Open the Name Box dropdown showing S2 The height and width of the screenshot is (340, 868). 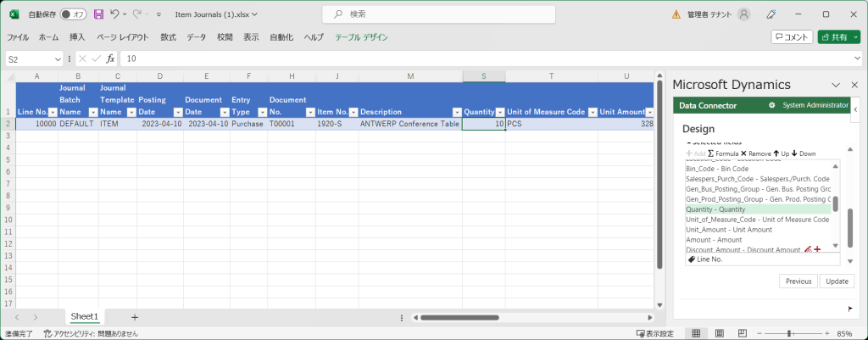click(x=58, y=59)
